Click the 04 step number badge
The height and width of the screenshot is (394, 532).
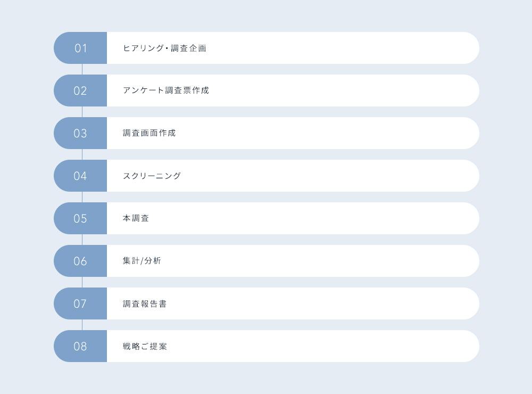click(80, 176)
